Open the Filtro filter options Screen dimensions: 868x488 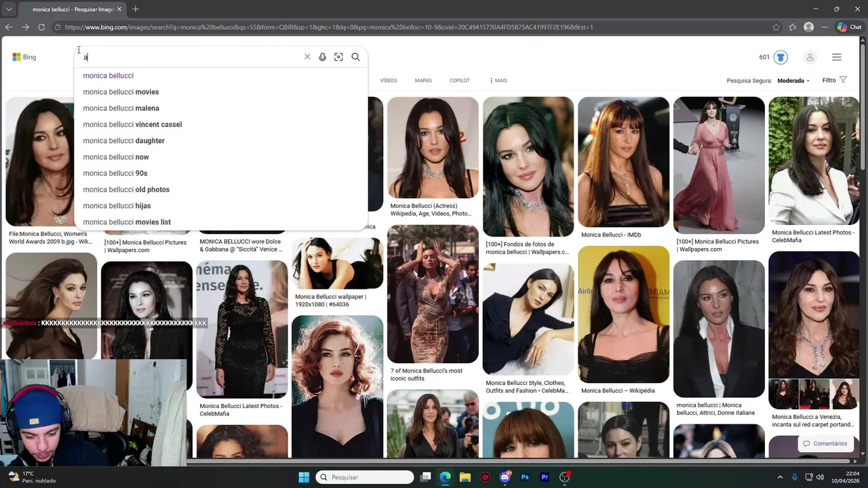click(x=834, y=80)
